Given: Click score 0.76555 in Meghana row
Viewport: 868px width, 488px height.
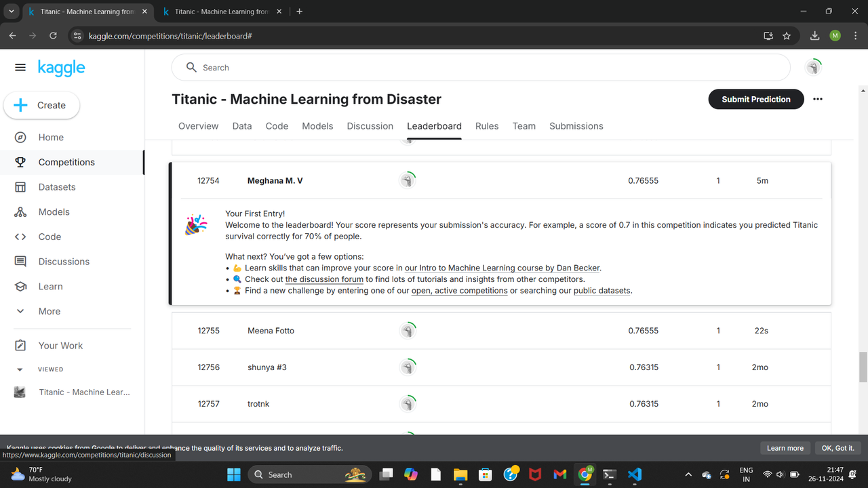Looking at the screenshot, I should tap(643, 181).
